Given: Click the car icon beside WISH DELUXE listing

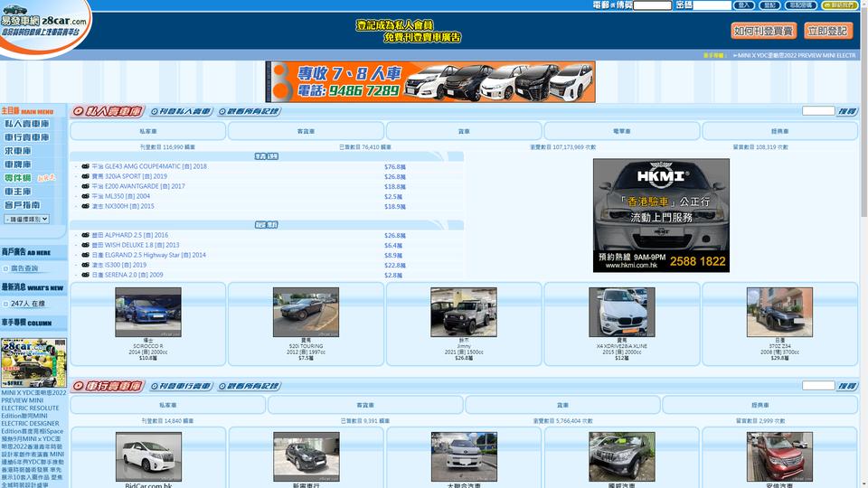Looking at the screenshot, I should pos(85,245).
